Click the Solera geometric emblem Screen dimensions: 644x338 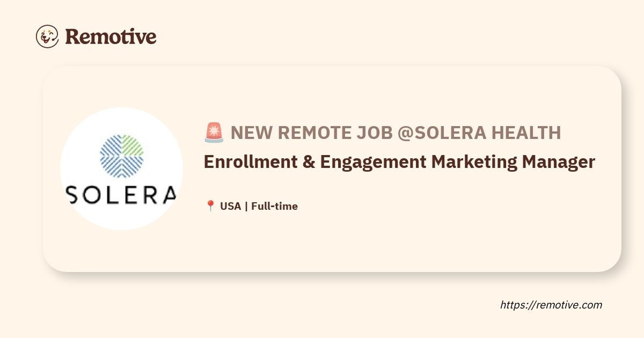[x=122, y=156]
